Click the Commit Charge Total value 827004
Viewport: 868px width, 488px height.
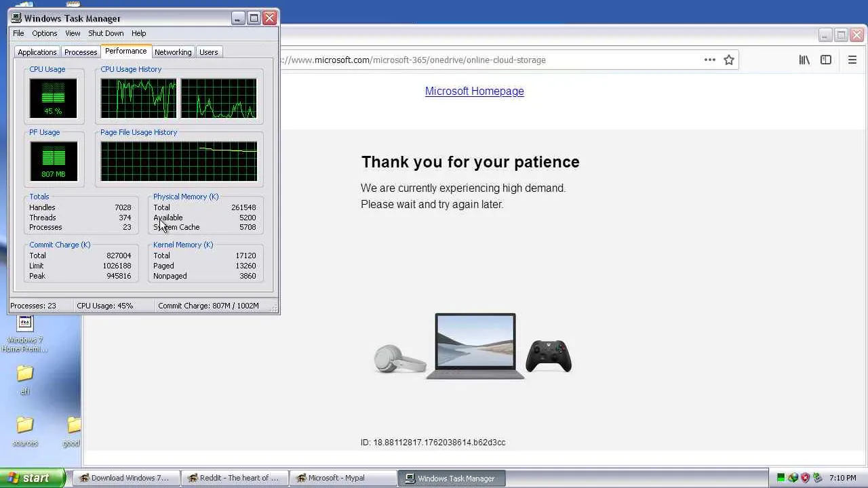point(119,256)
